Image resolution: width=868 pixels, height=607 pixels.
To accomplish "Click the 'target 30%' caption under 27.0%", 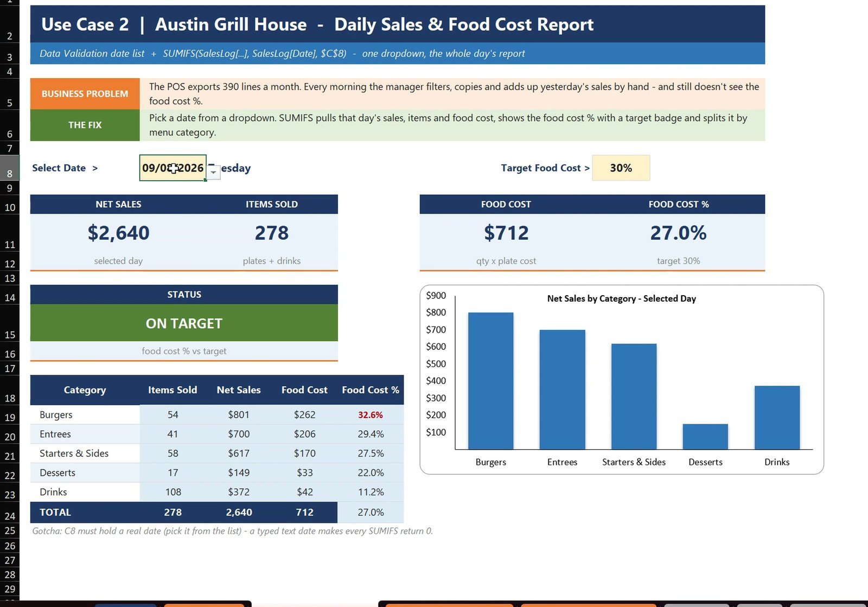I will [x=679, y=261].
